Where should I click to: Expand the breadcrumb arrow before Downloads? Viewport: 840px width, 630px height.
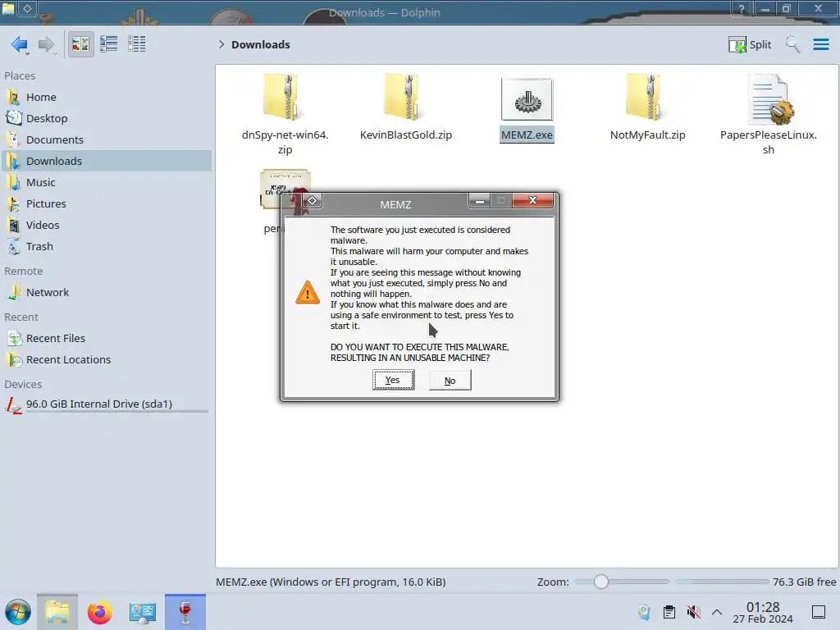(221, 44)
